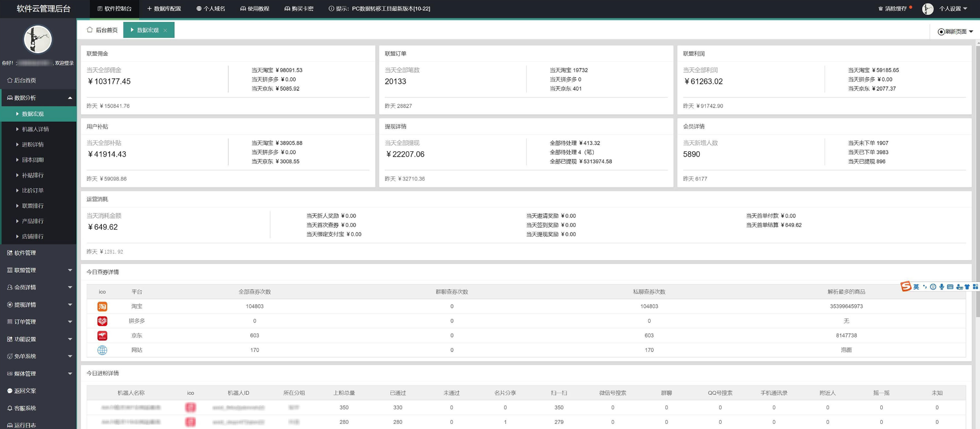Select 产品排行 in the sidebar
This screenshot has height=429, width=980.
pos(38,221)
